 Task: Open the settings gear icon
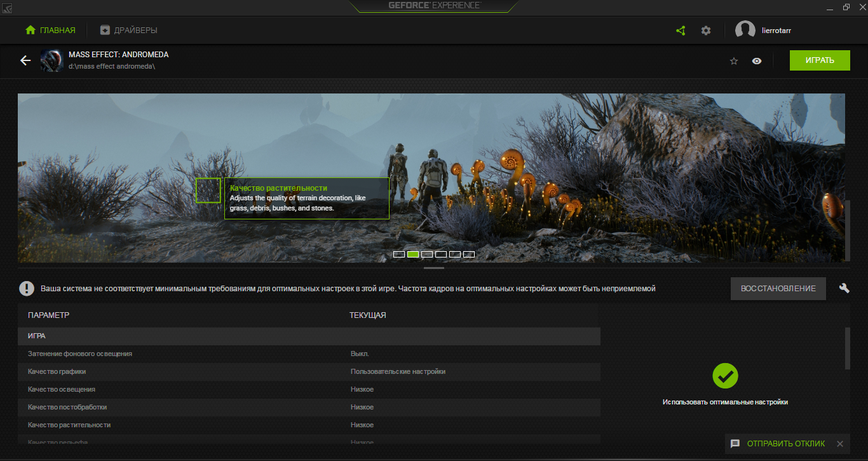(x=706, y=31)
